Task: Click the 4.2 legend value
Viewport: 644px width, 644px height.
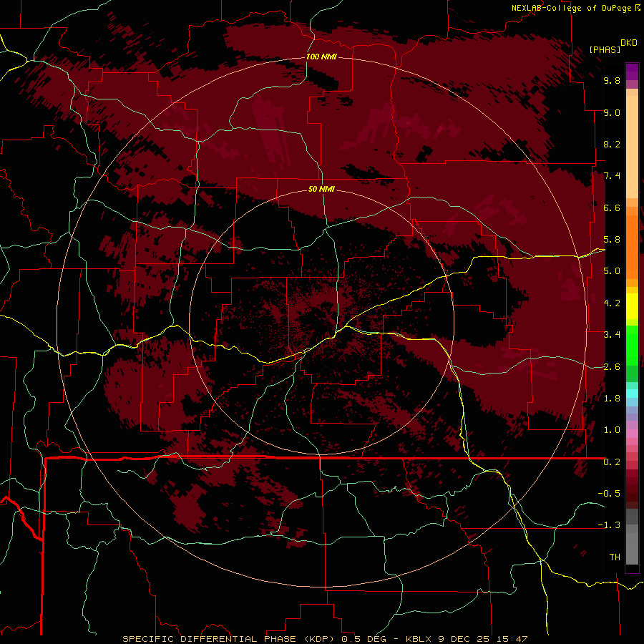Action: [x=612, y=303]
